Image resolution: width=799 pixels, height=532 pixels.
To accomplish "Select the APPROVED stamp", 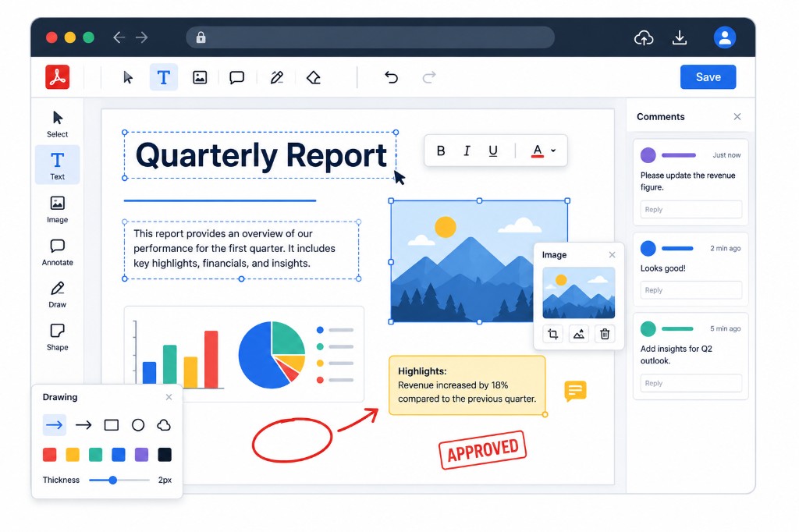I will pyautogui.click(x=482, y=450).
